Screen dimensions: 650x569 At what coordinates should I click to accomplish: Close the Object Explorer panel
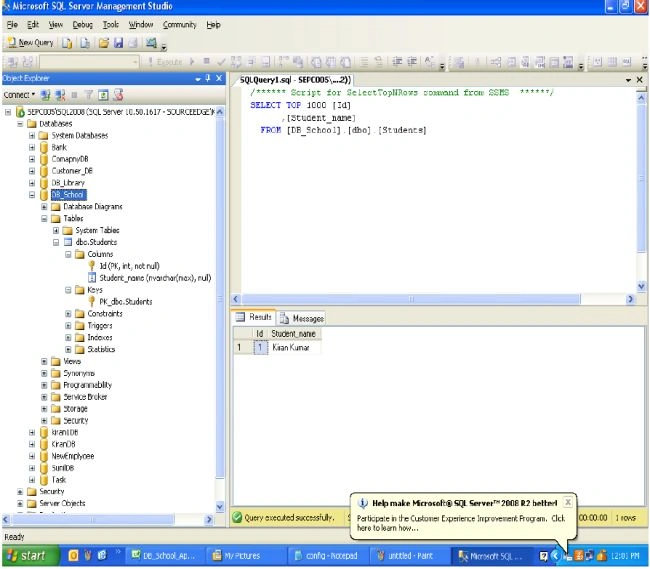[x=219, y=78]
